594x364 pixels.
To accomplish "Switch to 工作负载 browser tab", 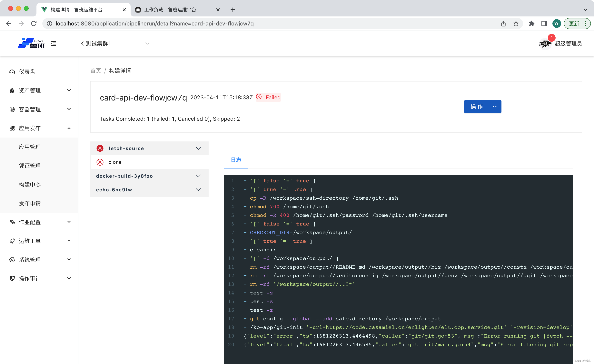I will tap(170, 10).
